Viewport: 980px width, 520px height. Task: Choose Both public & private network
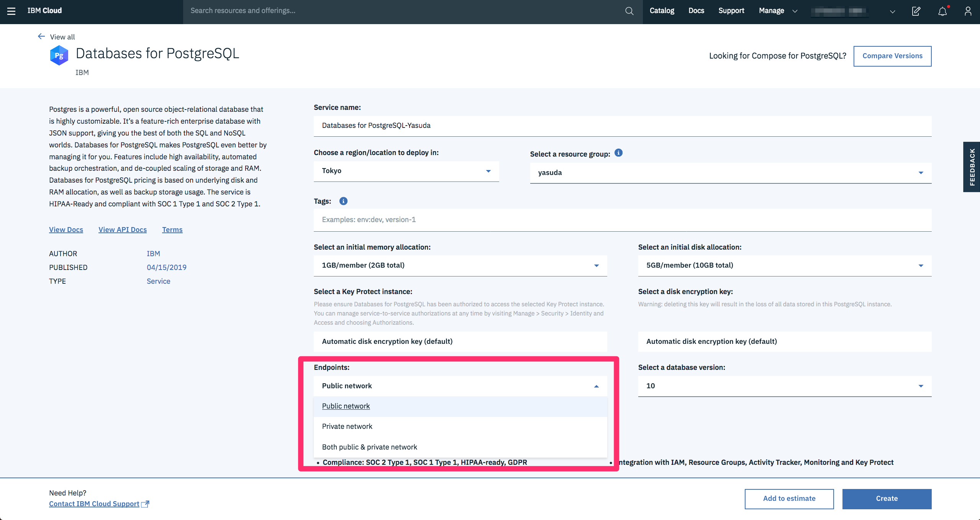[369, 447]
